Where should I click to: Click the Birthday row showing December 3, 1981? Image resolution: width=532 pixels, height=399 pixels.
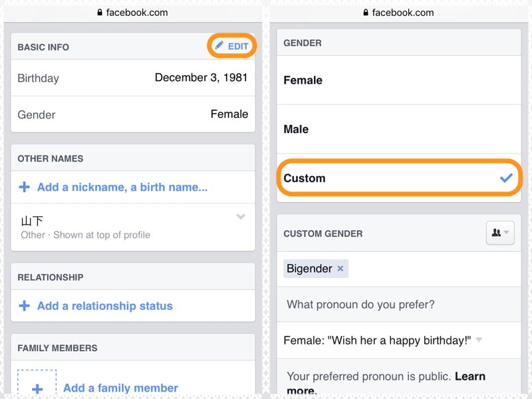pos(133,78)
